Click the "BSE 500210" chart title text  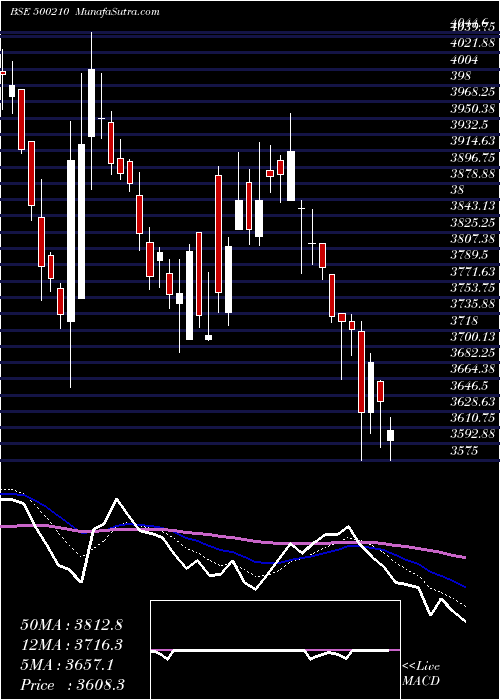tap(39, 12)
